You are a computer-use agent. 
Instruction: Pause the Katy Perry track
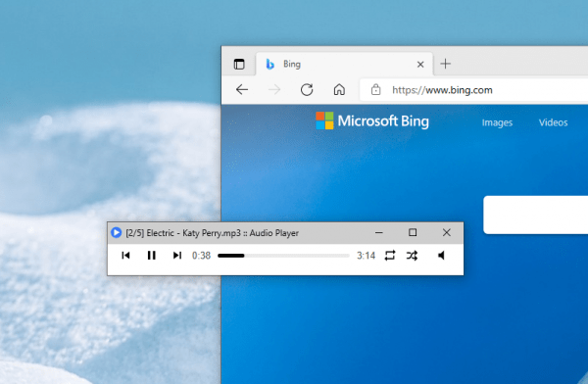(x=152, y=256)
